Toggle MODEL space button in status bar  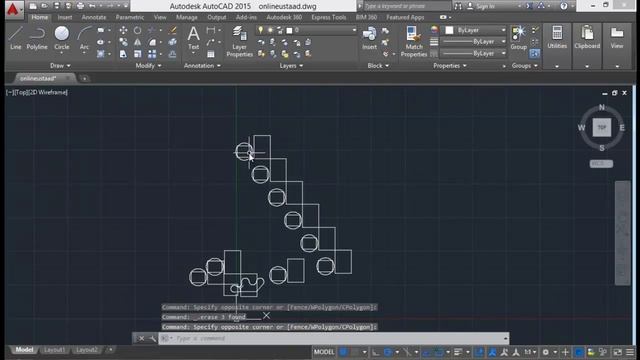point(324,352)
